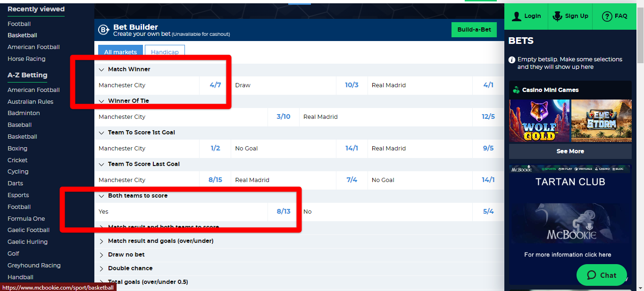Click the FAQ question mark icon
This screenshot has width=644, height=291.
[607, 17]
